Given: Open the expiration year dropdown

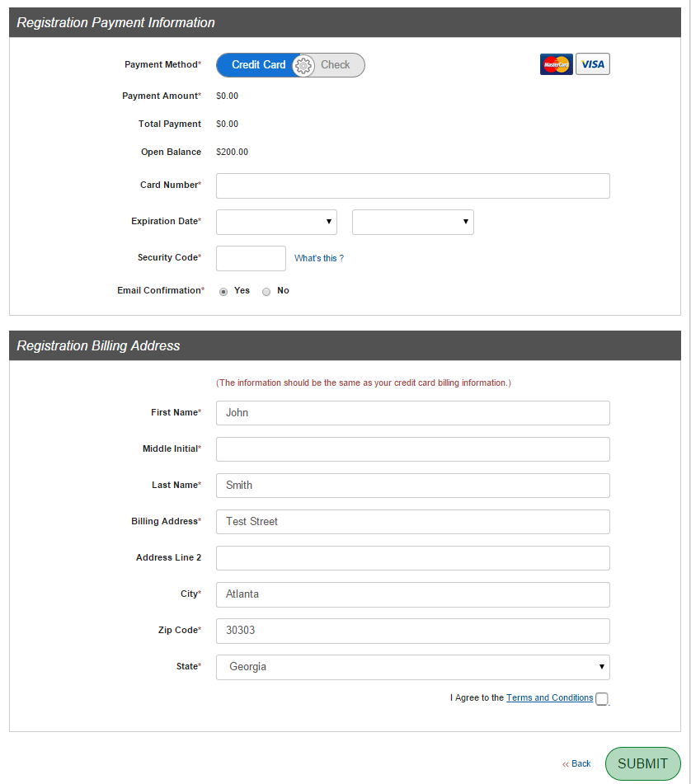Looking at the screenshot, I should point(412,222).
